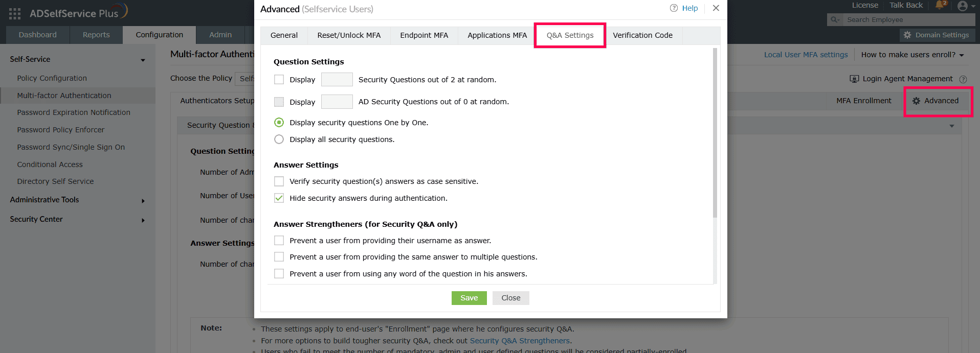Expand Administrative Tools in the sidebar
The height and width of the screenshot is (353, 980).
tap(143, 201)
